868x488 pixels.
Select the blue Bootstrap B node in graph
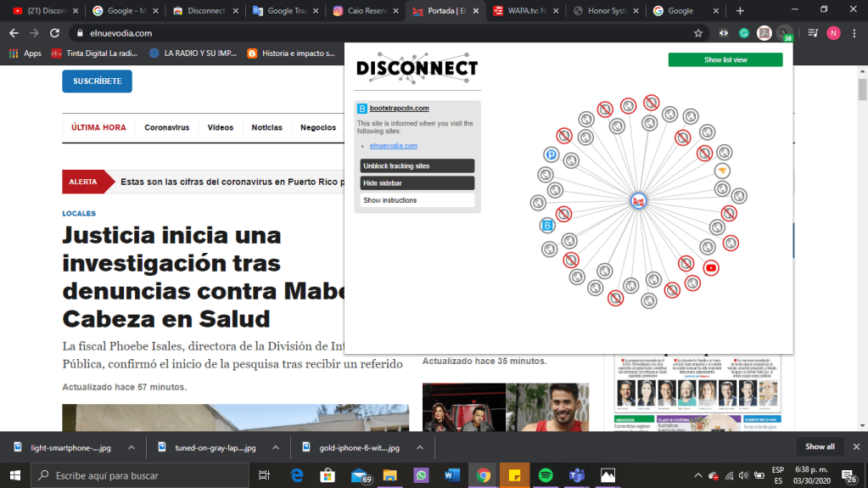click(x=548, y=226)
